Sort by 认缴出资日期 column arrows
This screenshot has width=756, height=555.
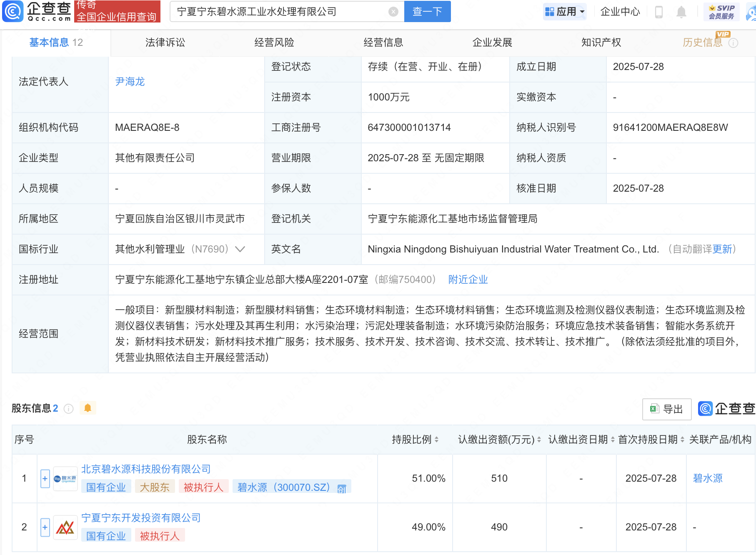coord(613,440)
